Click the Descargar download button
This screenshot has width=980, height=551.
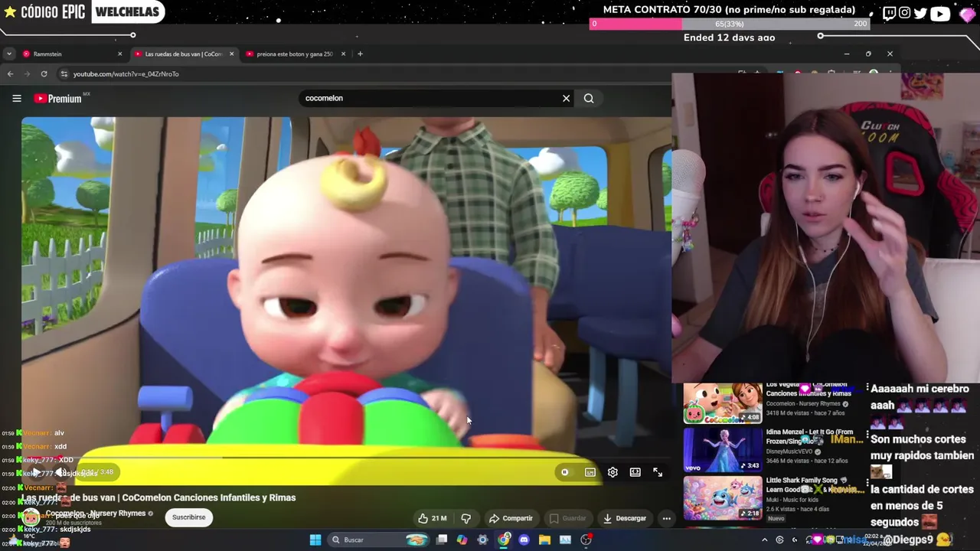pos(625,518)
